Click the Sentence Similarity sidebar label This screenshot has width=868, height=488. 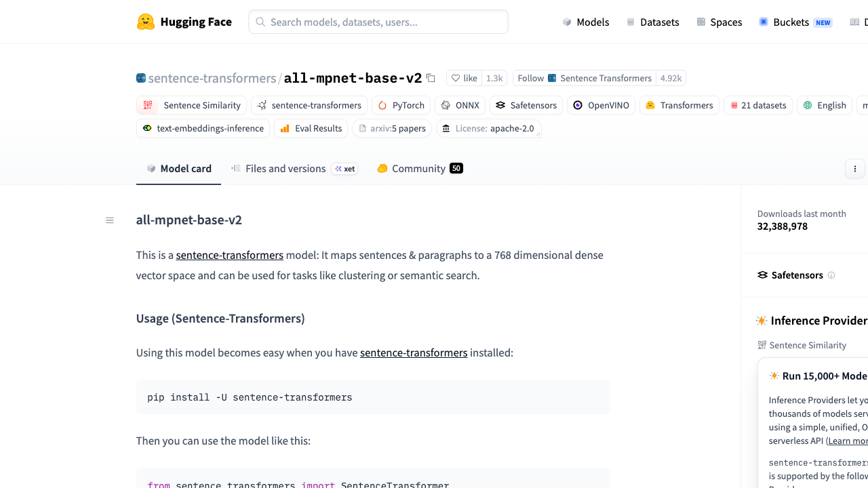point(808,345)
